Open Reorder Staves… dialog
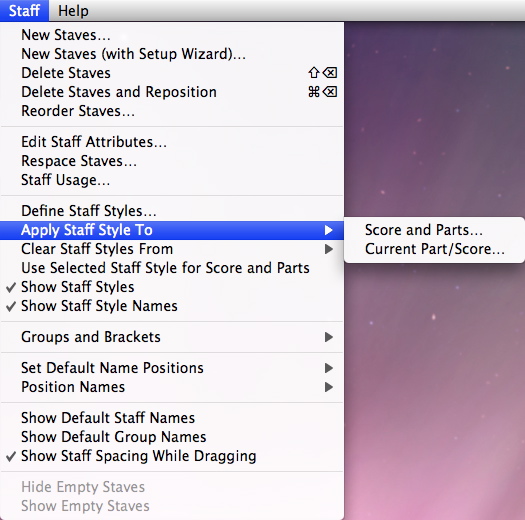 click(x=172, y=111)
